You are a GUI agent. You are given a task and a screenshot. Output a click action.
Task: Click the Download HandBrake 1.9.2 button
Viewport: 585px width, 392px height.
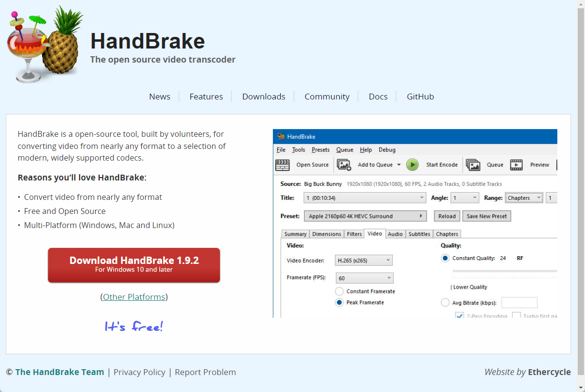coord(134,265)
